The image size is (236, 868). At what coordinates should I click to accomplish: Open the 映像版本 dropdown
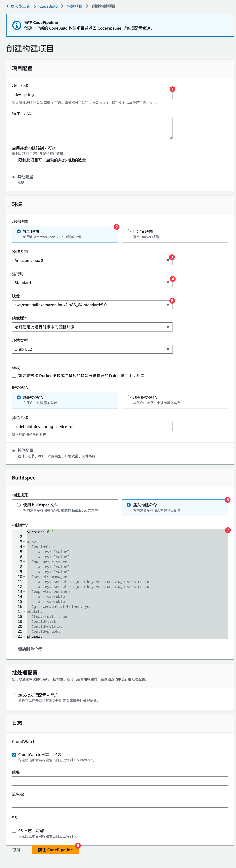(92, 327)
